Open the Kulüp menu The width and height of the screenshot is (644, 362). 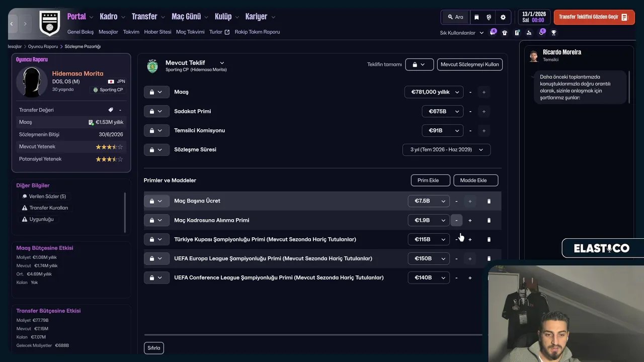pyautogui.click(x=227, y=17)
